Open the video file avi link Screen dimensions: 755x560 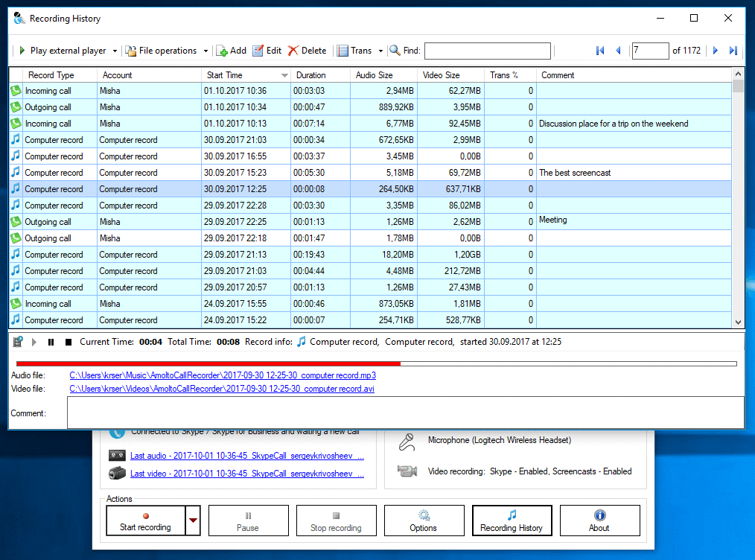[221, 389]
